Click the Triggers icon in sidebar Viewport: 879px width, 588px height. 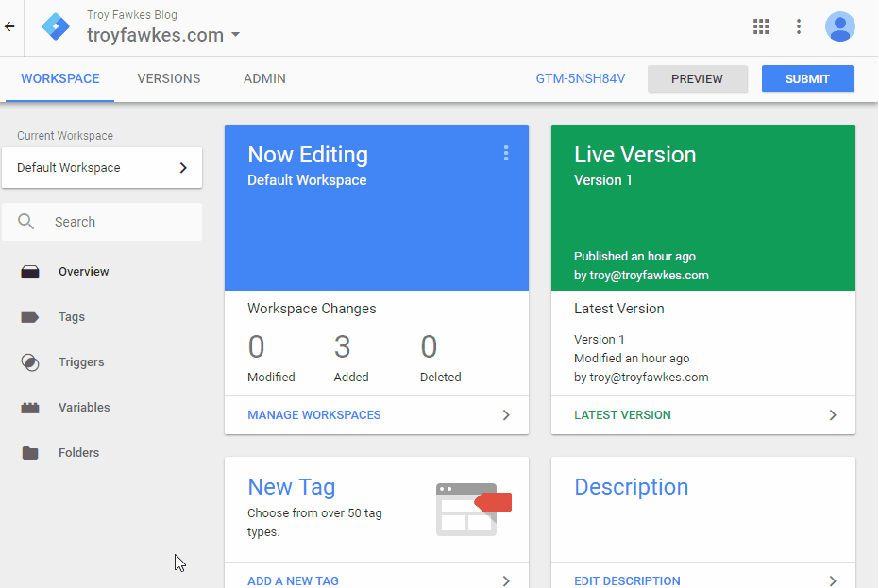click(30, 362)
